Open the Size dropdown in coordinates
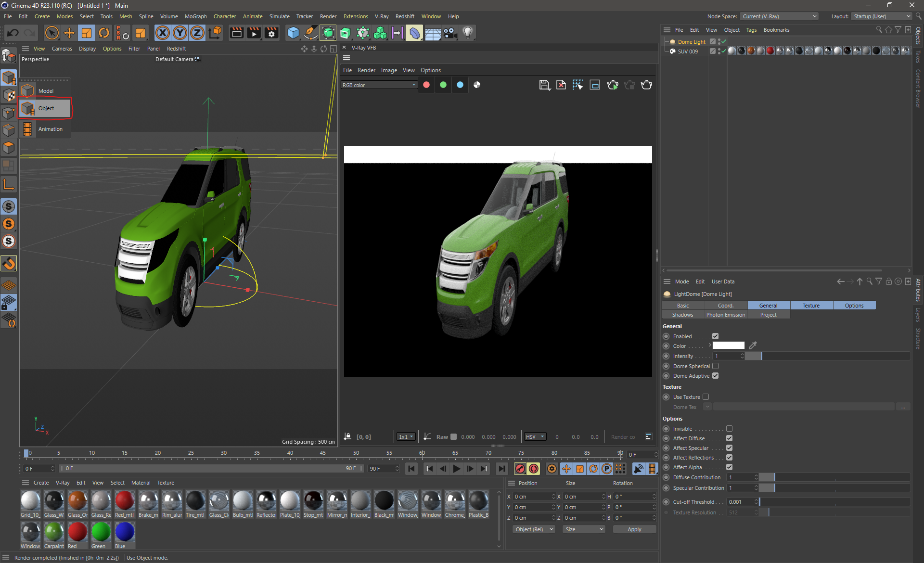 [584, 529]
